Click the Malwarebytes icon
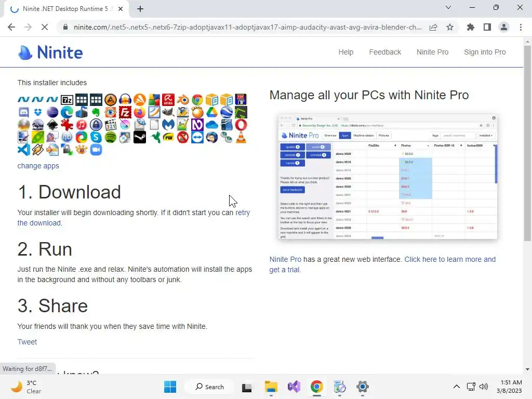Viewport: 532px width, 399px height. [168, 125]
